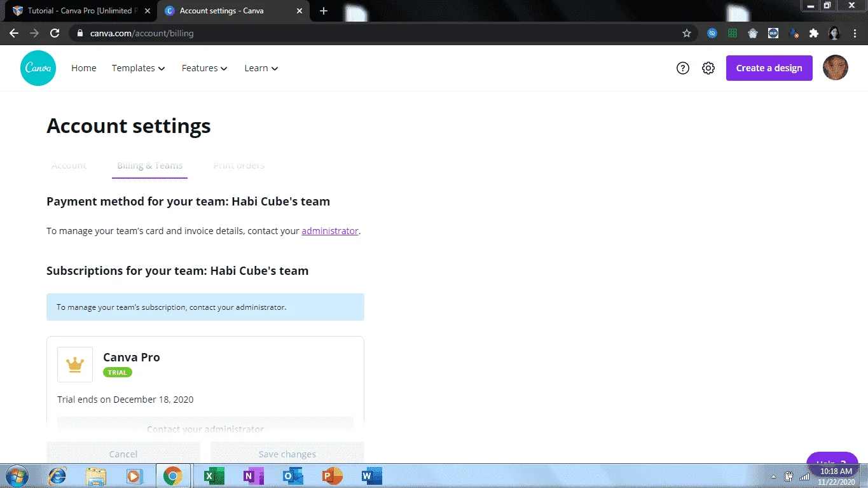The width and height of the screenshot is (868, 488).
Task: Go back to the previous page
Action: coord(14,33)
